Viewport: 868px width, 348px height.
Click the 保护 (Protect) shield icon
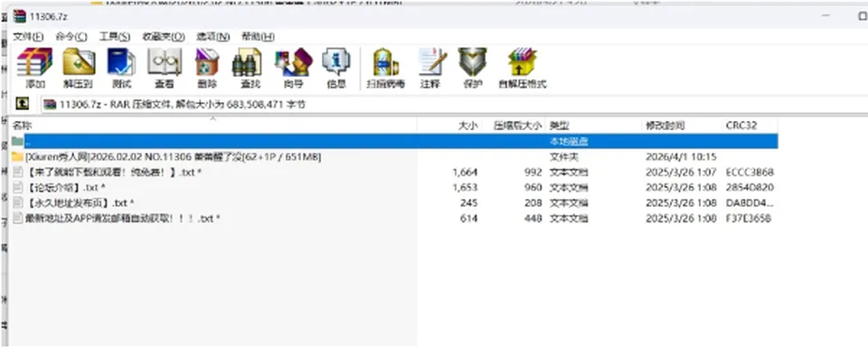click(472, 62)
